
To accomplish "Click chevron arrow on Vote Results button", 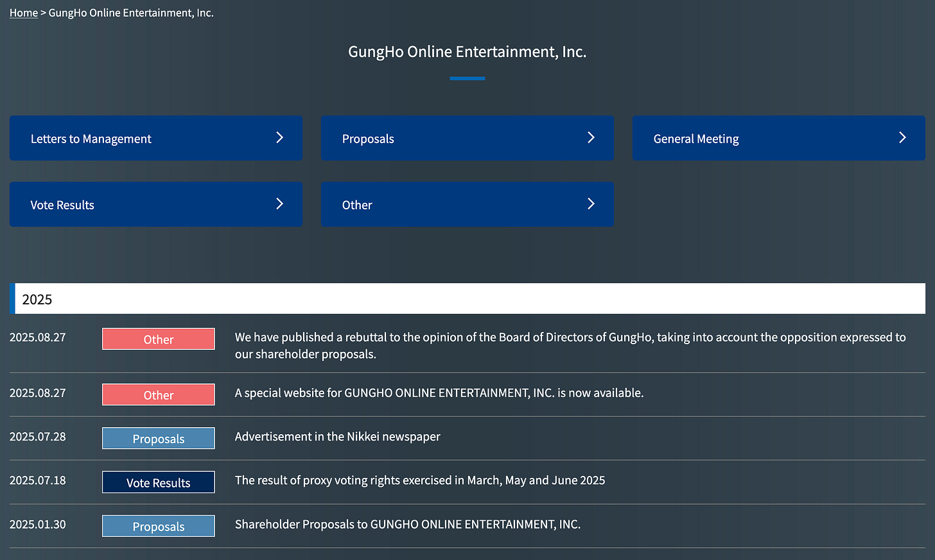I will pos(279,204).
